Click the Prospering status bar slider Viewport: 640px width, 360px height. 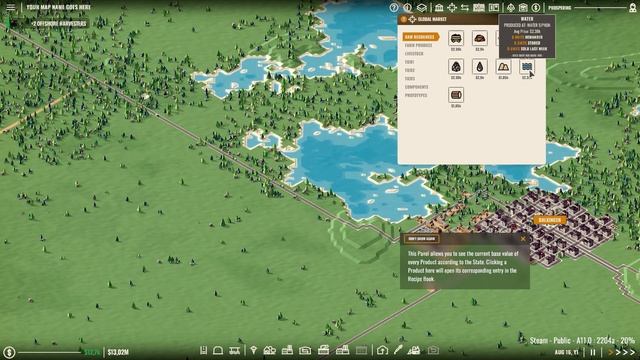pos(600,8)
